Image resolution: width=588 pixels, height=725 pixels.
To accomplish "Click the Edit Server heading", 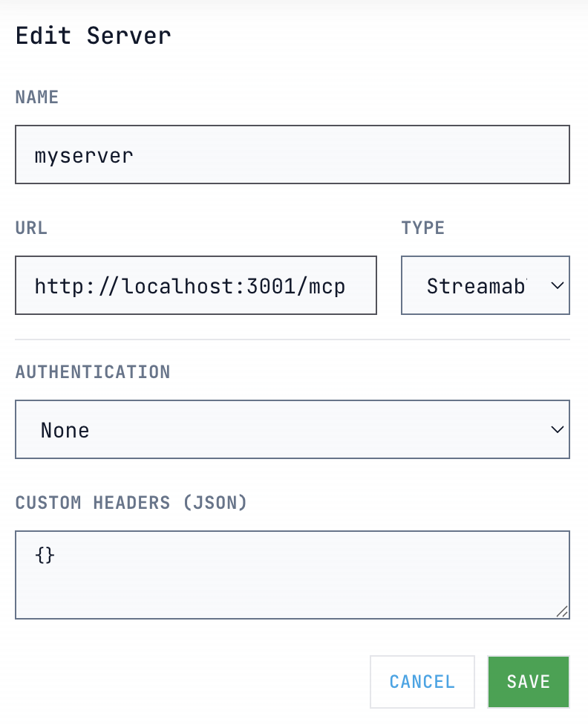I will pyautogui.click(x=94, y=36).
